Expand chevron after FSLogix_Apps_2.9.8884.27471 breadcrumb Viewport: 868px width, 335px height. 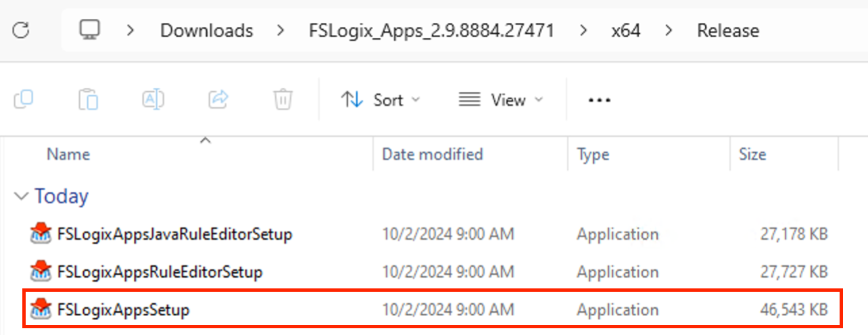pyautogui.click(x=583, y=30)
